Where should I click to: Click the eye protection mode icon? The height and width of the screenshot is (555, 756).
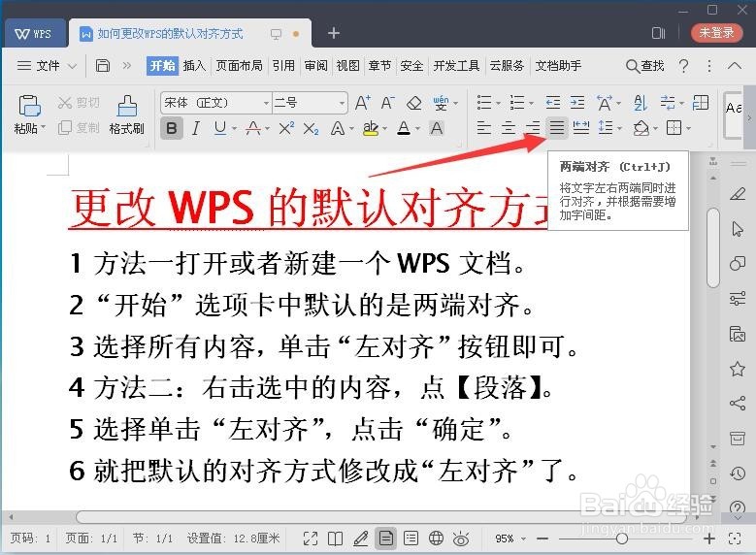(x=461, y=539)
